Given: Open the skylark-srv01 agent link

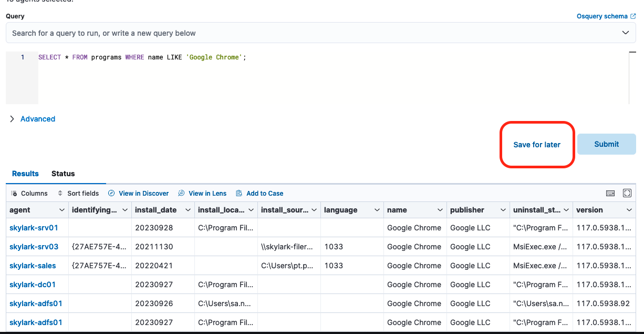Looking at the screenshot, I should [34, 228].
